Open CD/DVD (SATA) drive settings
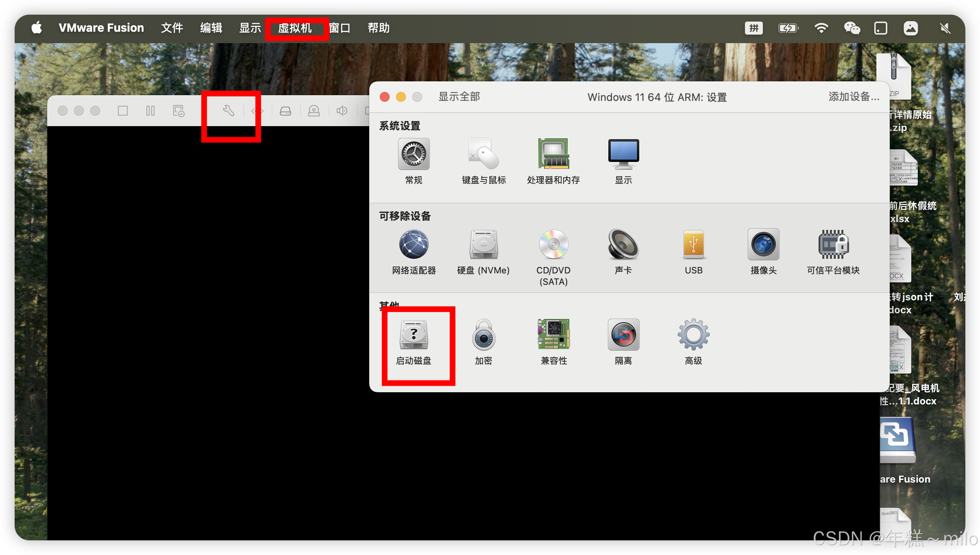 (553, 245)
